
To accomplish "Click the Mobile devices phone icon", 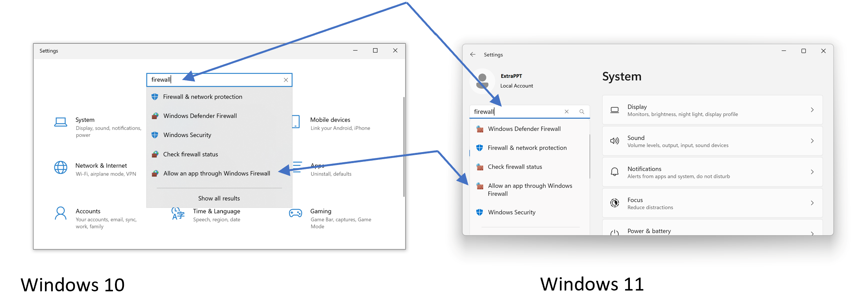I will pos(296,122).
